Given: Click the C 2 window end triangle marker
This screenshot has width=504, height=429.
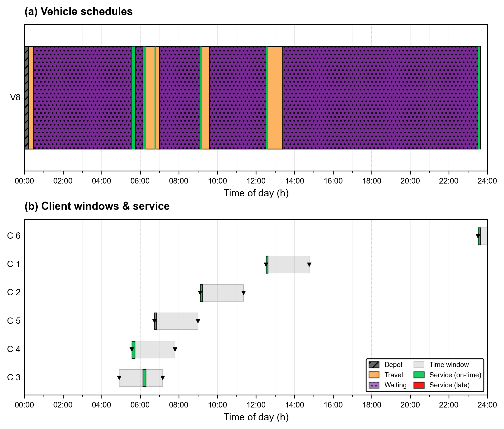Looking at the screenshot, I should [x=243, y=293].
